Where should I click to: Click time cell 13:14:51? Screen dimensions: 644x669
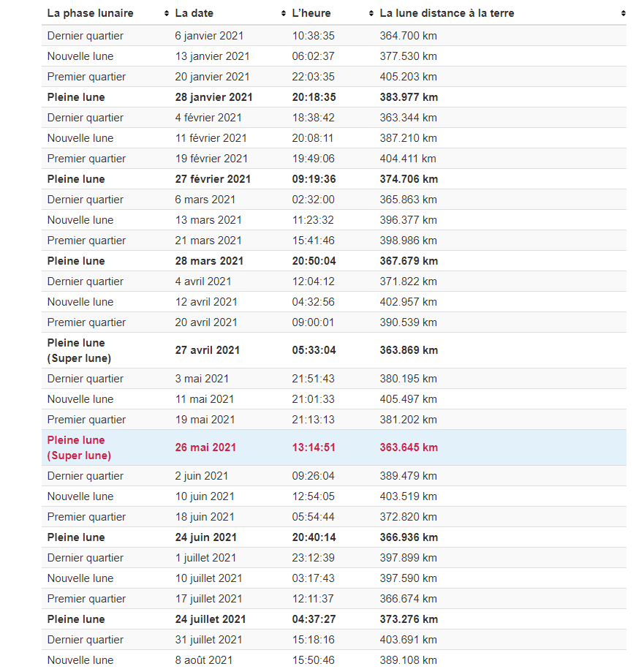[x=314, y=447]
